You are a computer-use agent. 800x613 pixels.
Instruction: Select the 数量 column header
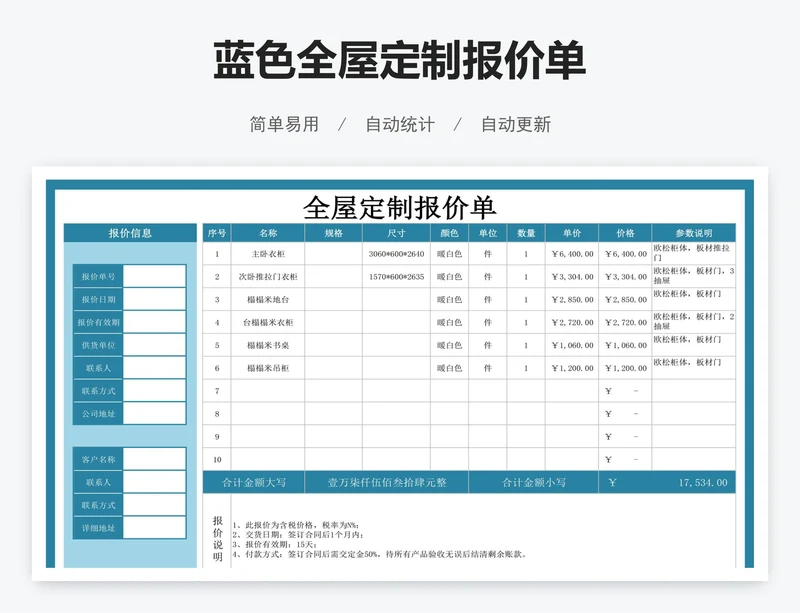coord(526,233)
